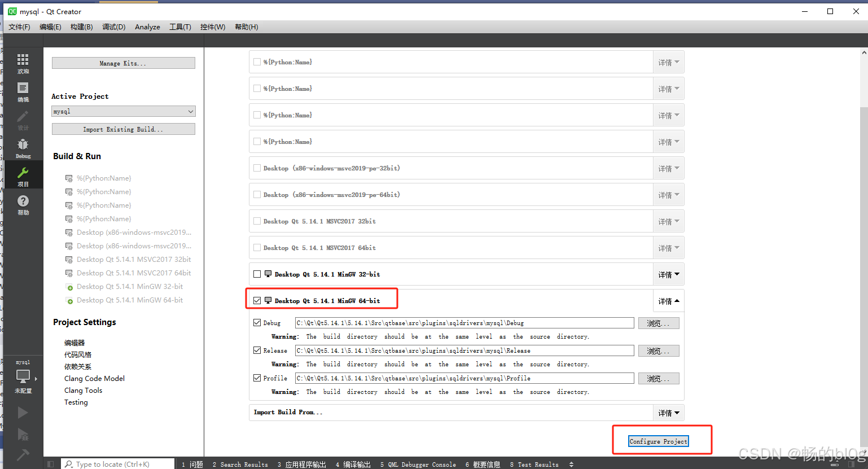Open the 构建(B) menu
The image size is (868, 469).
tap(82, 27)
